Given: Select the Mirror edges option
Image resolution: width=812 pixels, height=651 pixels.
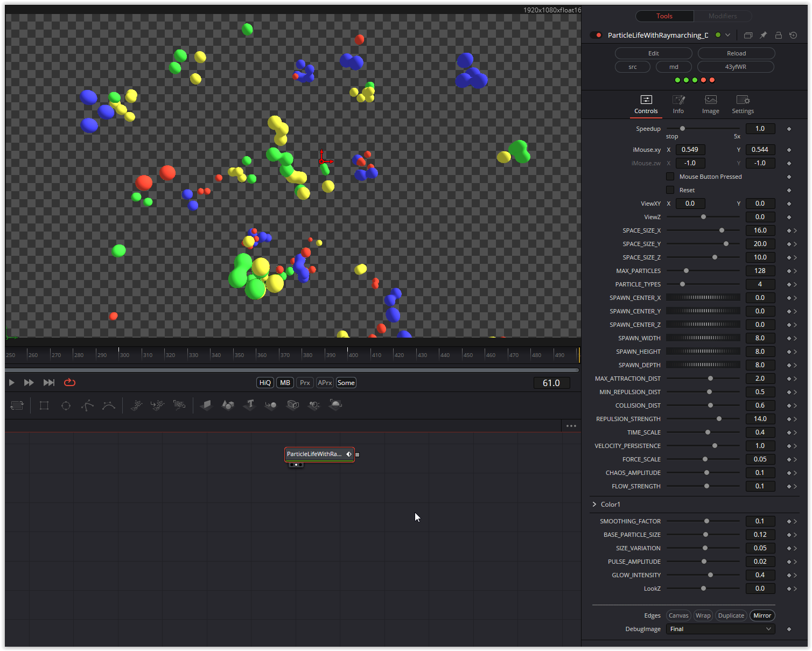Looking at the screenshot, I should tap(762, 615).
